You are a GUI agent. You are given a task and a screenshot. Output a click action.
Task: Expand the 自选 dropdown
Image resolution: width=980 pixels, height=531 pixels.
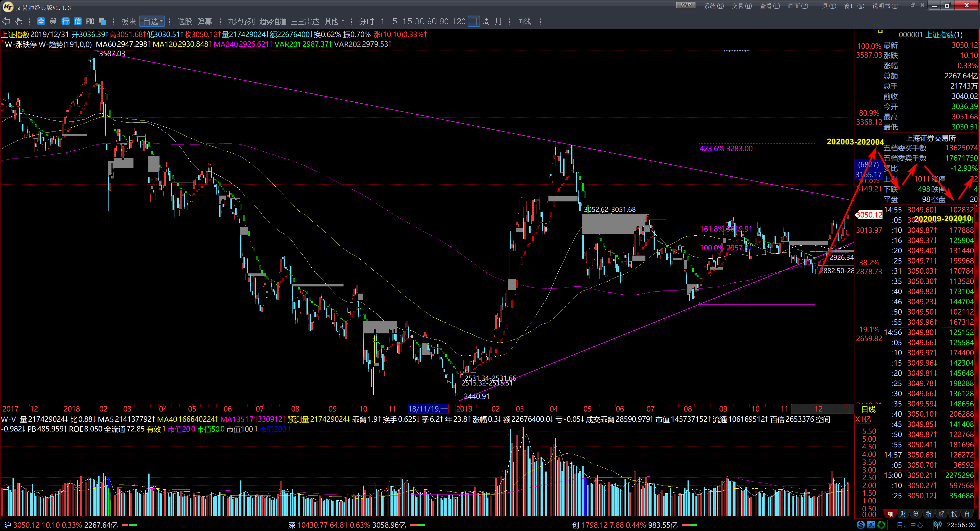152,21
